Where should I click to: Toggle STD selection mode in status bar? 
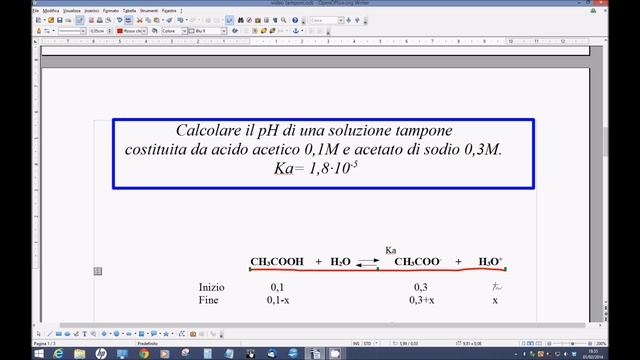coord(367,344)
